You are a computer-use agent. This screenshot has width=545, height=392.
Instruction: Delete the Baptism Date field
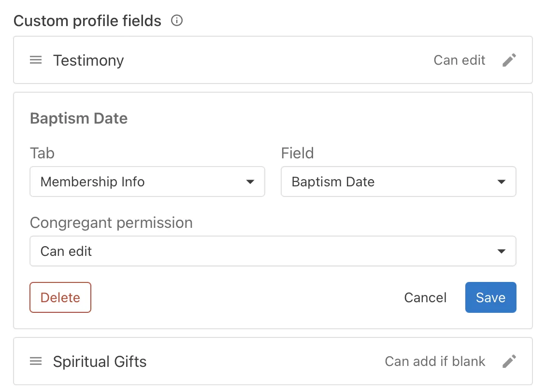coord(60,298)
